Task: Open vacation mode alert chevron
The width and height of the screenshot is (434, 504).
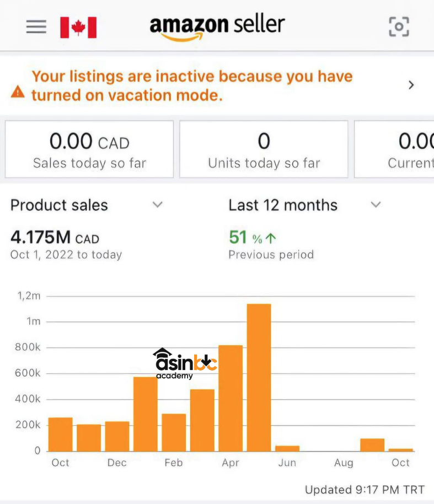Action: pos(411,85)
